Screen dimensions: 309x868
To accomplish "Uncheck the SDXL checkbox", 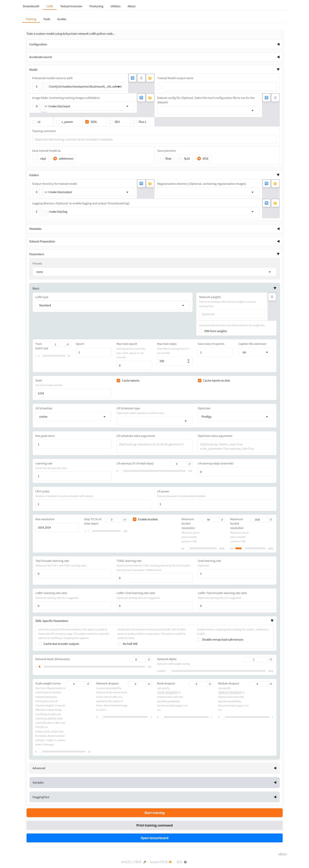I will tap(87, 122).
